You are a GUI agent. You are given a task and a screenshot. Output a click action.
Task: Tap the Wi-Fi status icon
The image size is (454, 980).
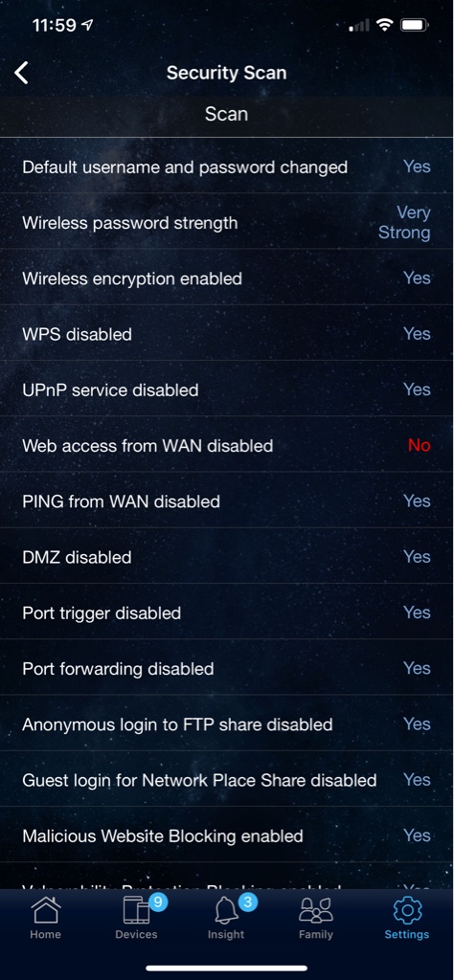[385, 25]
